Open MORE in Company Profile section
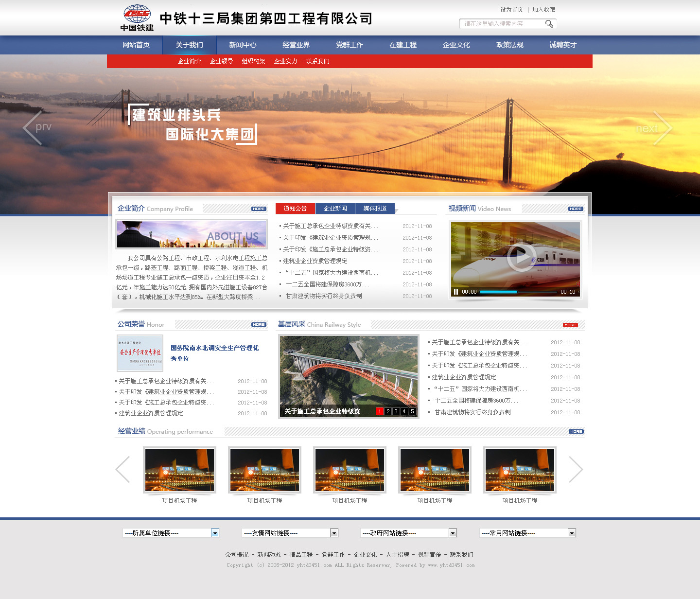This screenshot has width=700, height=599. click(x=259, y=209)
